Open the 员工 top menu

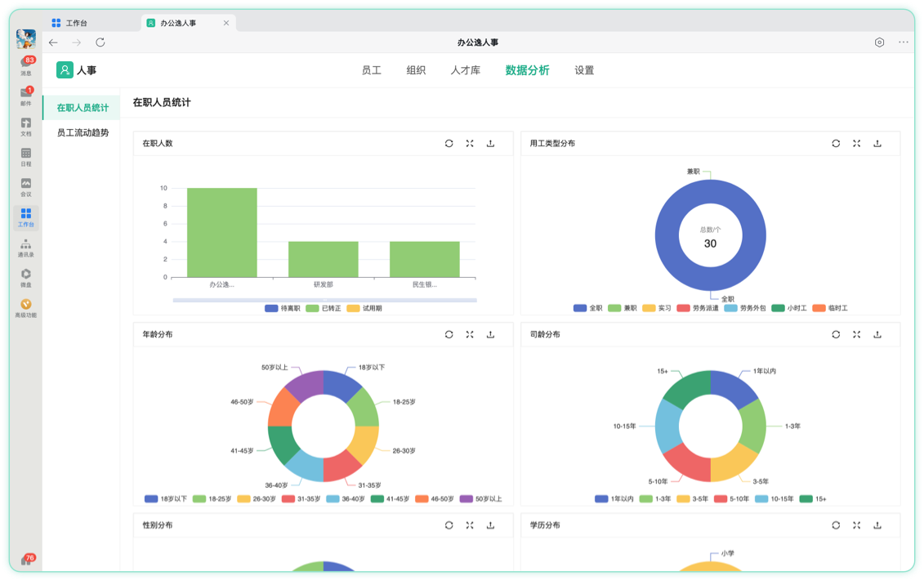pos(371,70)
